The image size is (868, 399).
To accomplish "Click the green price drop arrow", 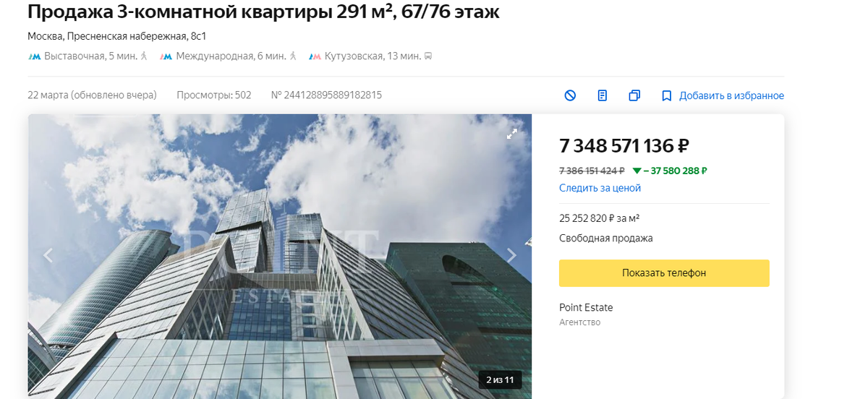I will (x=637, y=171).
